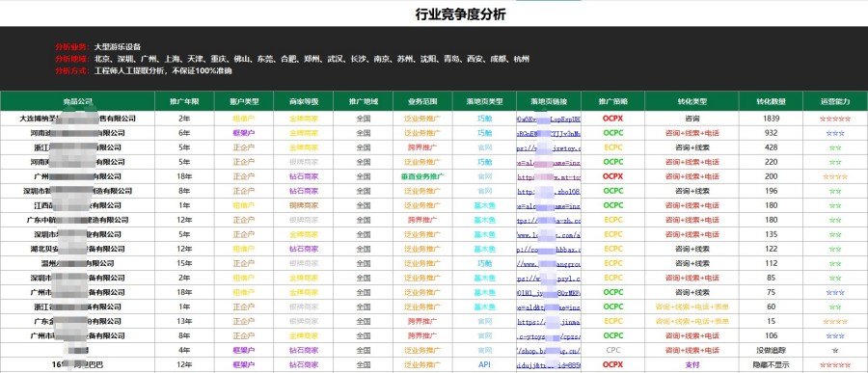
Task: Select the 推广年限 column header
Action: click(184, 102)
